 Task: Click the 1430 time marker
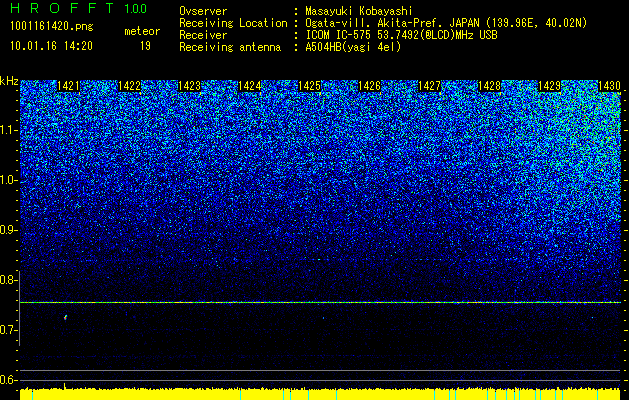pos(609,86)
